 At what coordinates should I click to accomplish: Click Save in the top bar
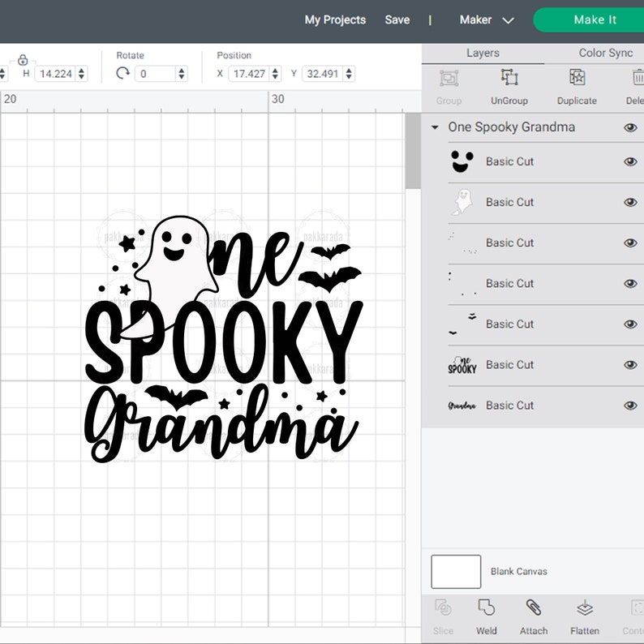(x=397, y=19)
